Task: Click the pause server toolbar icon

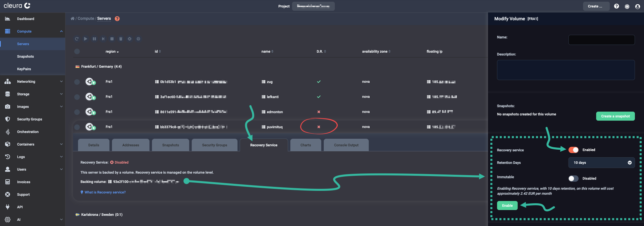Action: tap(94, 39)
